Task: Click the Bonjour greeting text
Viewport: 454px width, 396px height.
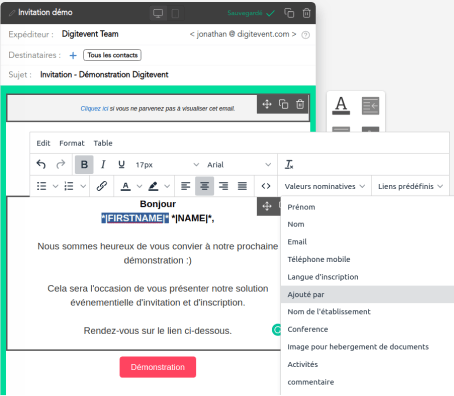Action: [158, 204]
